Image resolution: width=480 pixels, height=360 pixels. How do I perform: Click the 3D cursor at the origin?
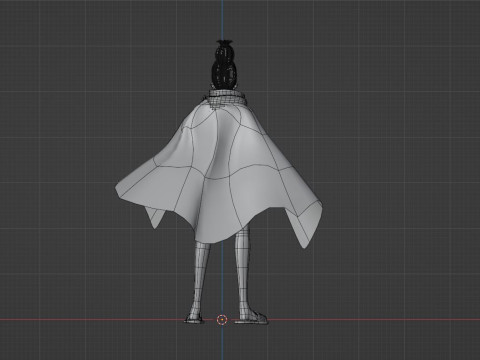[222, 320]
